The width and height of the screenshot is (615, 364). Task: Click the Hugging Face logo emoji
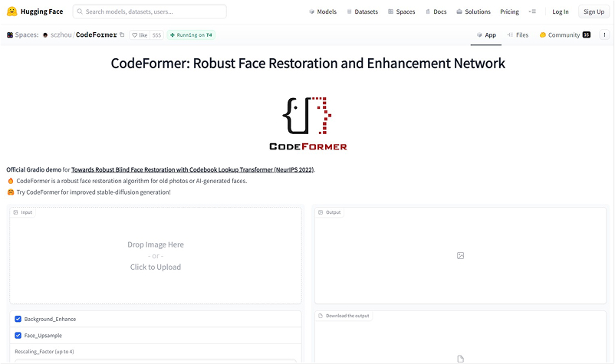tap(12, 11)
